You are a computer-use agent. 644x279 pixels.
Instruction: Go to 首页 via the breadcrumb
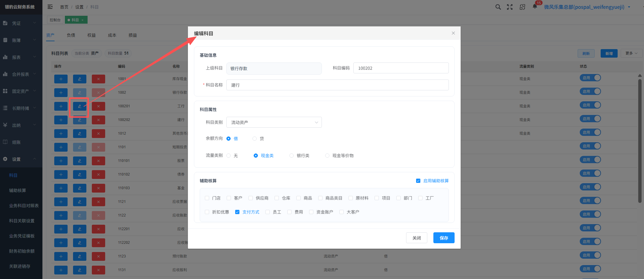64,7
